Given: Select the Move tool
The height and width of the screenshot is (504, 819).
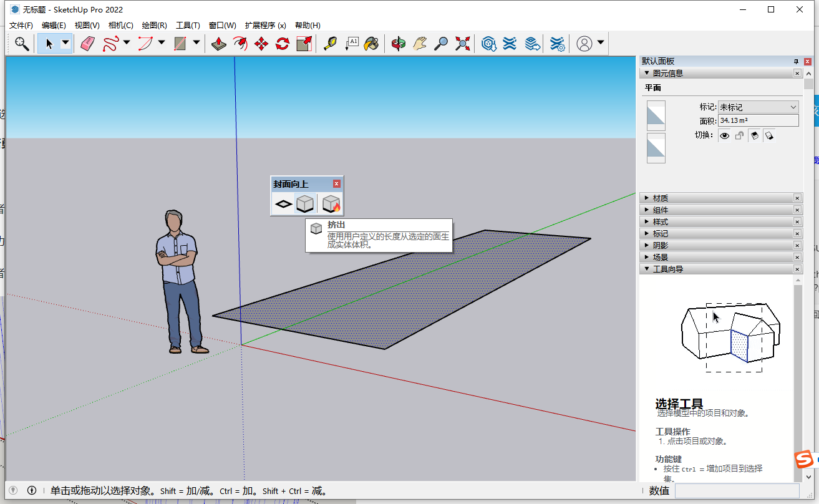Looking at the screenshot, I should coord(261,43).
